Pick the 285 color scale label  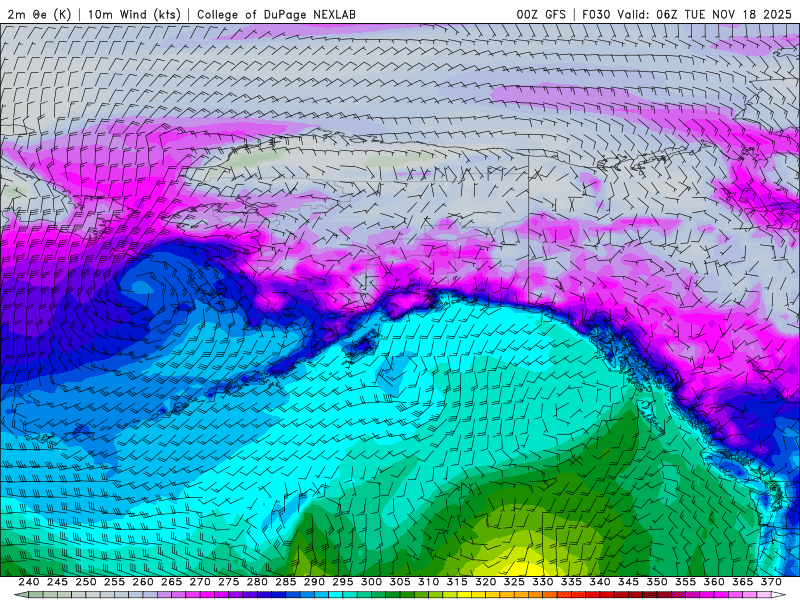(286, 582)
